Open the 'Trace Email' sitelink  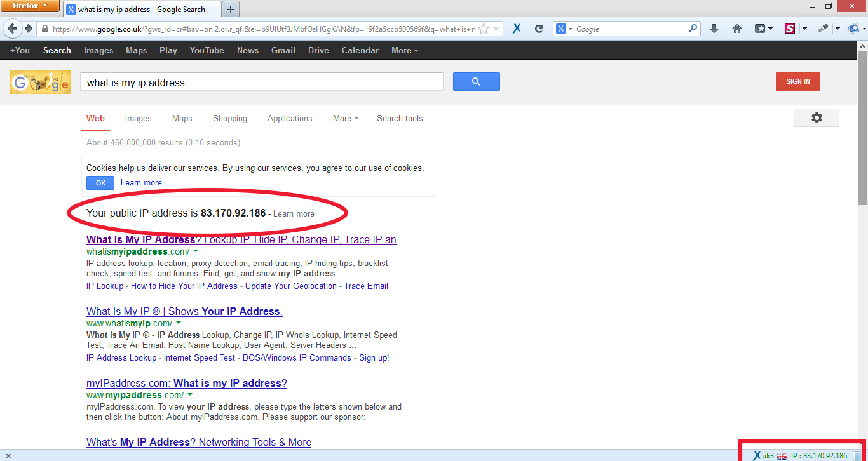point(366,286)
